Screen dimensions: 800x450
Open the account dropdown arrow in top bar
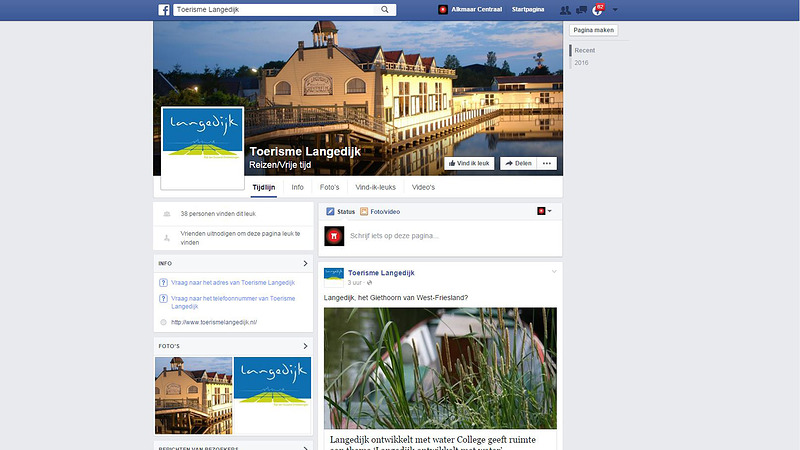click(615, 10)
